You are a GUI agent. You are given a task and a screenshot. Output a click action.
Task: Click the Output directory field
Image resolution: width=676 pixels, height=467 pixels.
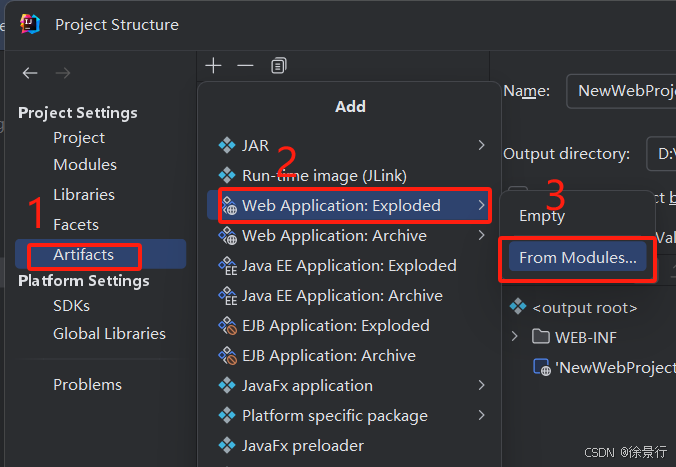click(x=661, y=154)
